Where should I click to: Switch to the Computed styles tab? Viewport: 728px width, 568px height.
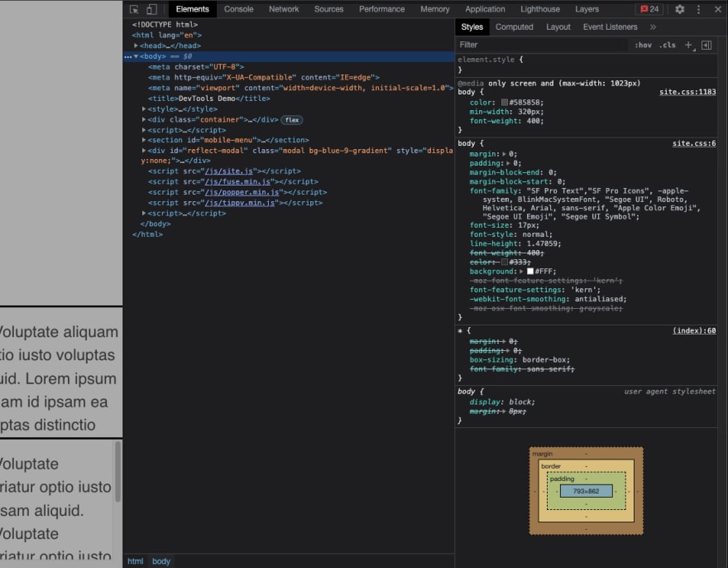pos(515,27)
